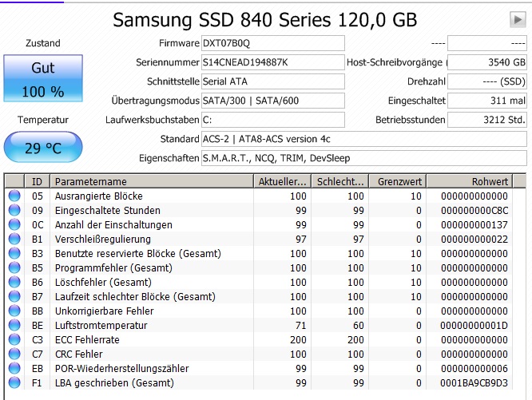Click the 29 °C temperature indicator

(43, 147)
